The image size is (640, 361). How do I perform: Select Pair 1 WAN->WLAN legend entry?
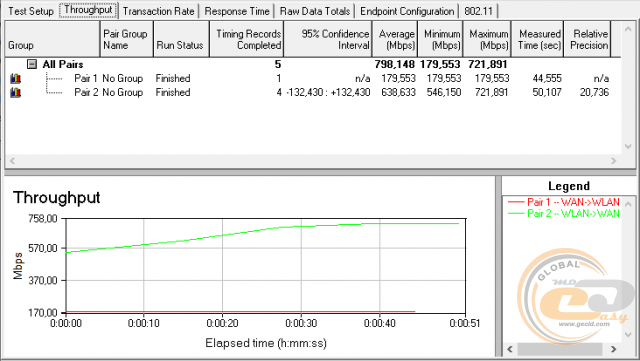[564, 202]
